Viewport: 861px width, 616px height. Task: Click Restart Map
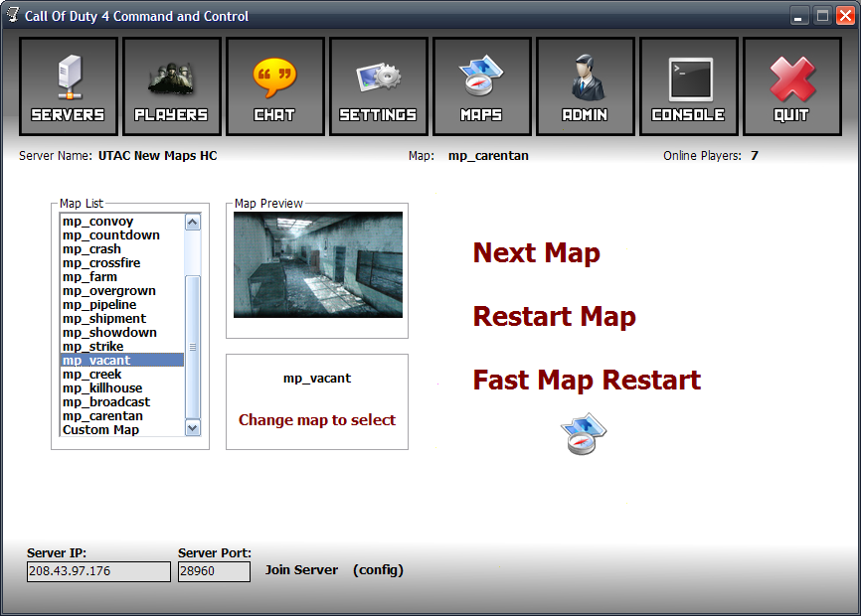pyautogui.click(x=555, y=317)
